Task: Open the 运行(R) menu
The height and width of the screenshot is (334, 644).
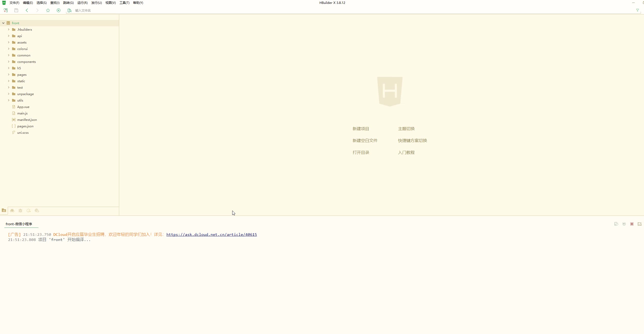Action: point(83,3)
